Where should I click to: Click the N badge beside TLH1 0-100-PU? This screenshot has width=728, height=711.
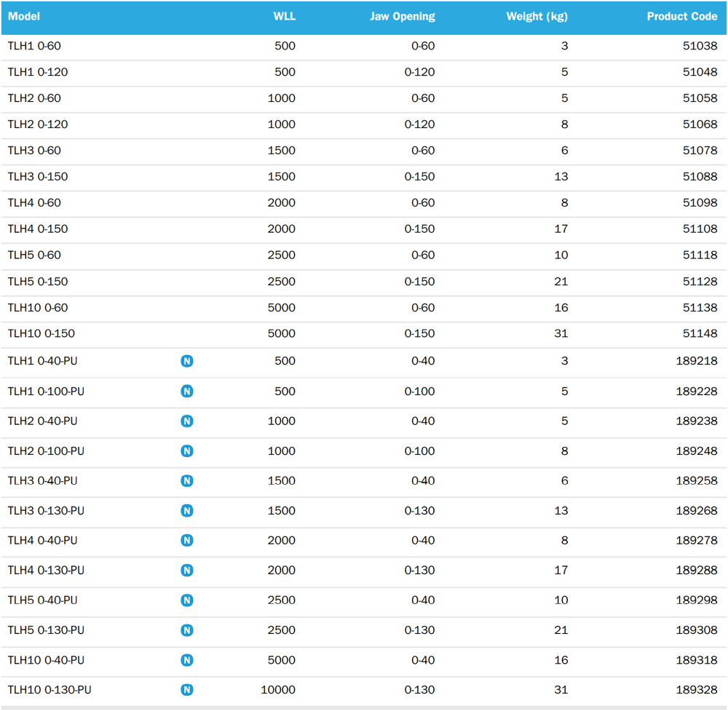pyautogui.click(x=187, y=392)
